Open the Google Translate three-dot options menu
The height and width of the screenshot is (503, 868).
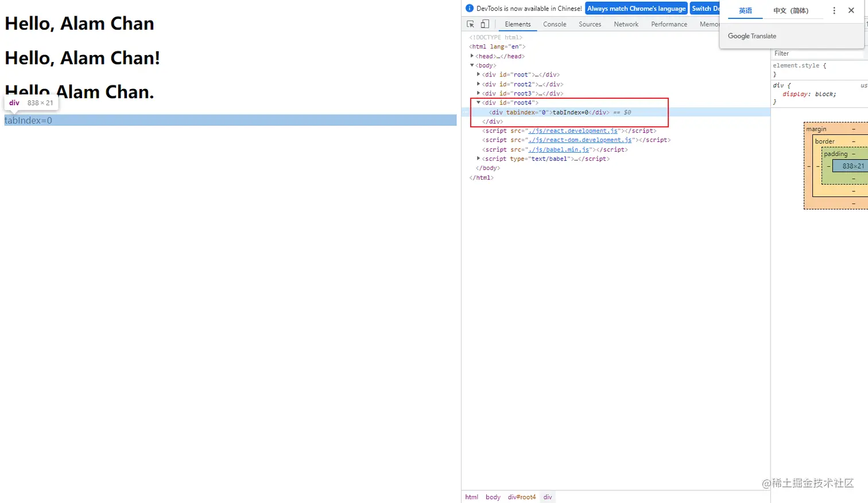pyautogui.click(x=834, y=10)
